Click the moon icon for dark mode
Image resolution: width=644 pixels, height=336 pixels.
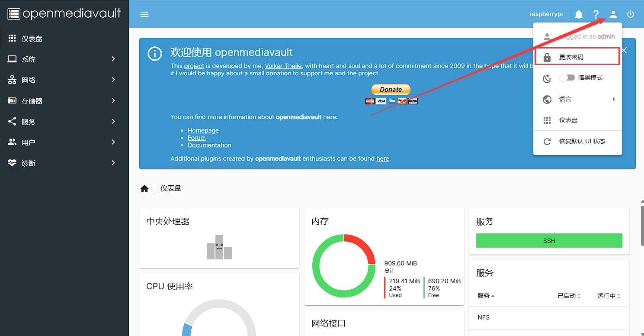(x=547, y=78)
